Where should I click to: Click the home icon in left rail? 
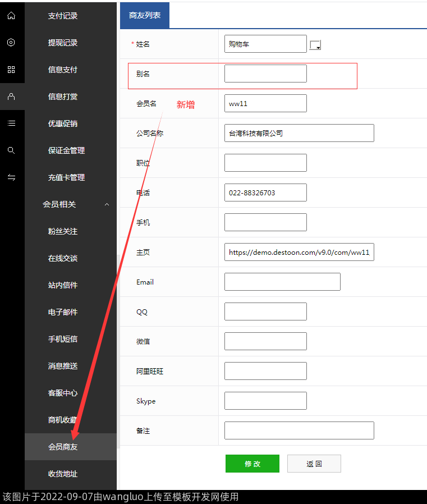click(x=11, y=16)
